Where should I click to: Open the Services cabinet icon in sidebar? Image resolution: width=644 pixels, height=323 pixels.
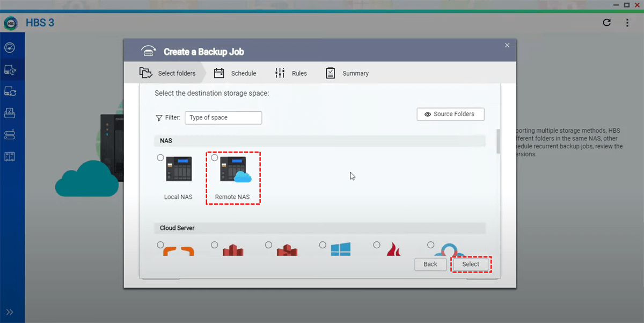coord(10,156)
